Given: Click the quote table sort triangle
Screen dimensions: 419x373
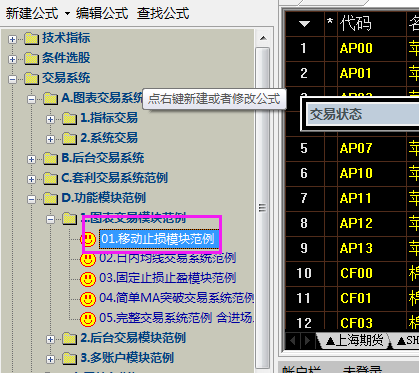Looking at the screenshot, I should tap(304, 24).
